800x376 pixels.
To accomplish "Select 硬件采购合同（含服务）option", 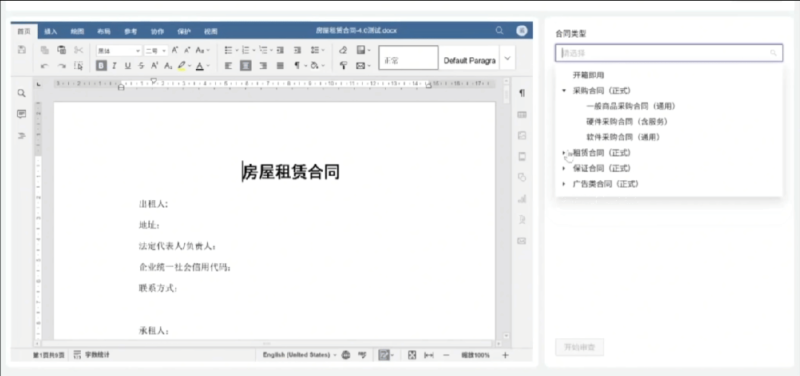I will (627, 122).
